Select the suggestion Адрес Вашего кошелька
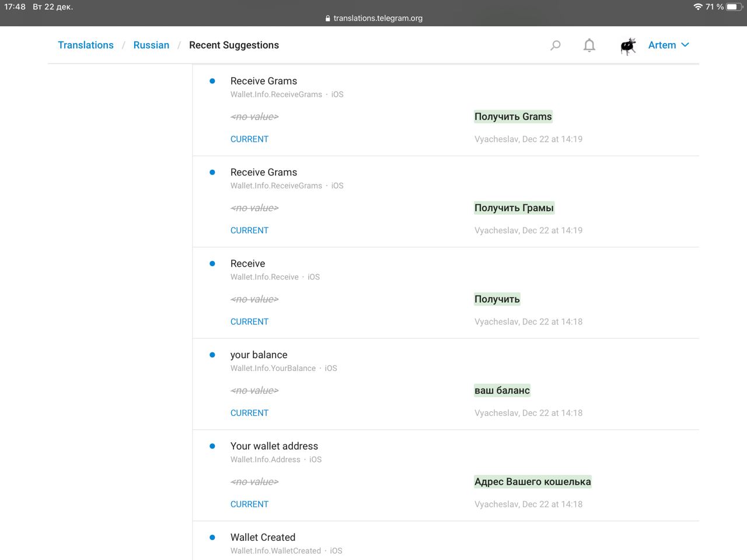This screenshot has height=560, width=747. [533, 482]
